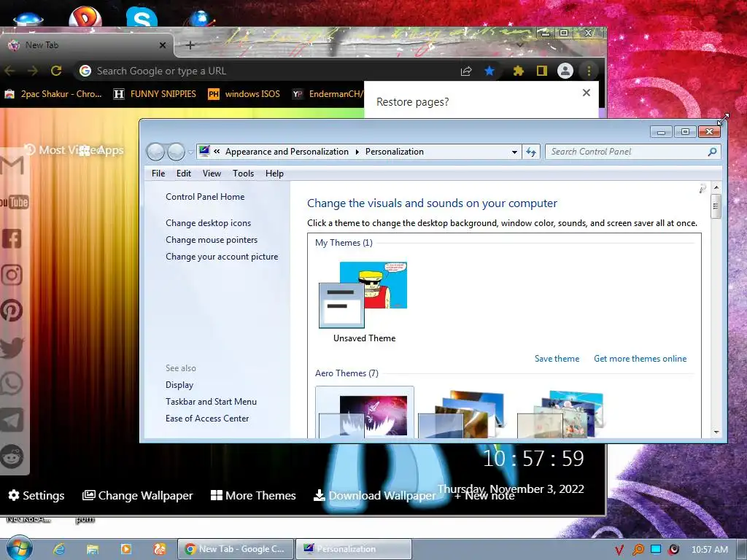747x560 pixels.
Task: Switch to New Tab - Google Chrome taskbar button
Action: (x=236, y=549)
